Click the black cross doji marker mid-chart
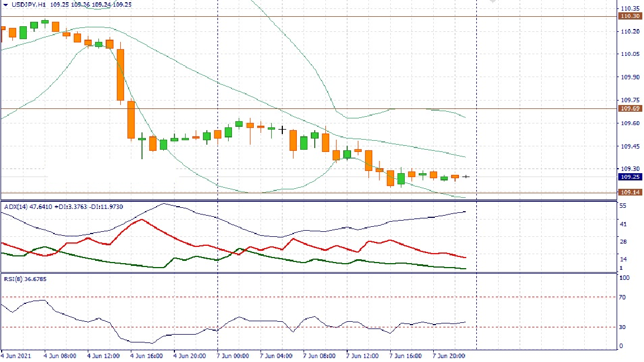This screenshot has width=644, height=362. 282,130
